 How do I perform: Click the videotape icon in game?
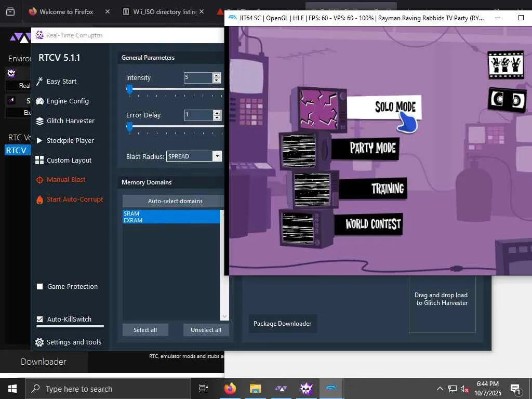click(507, 100)
